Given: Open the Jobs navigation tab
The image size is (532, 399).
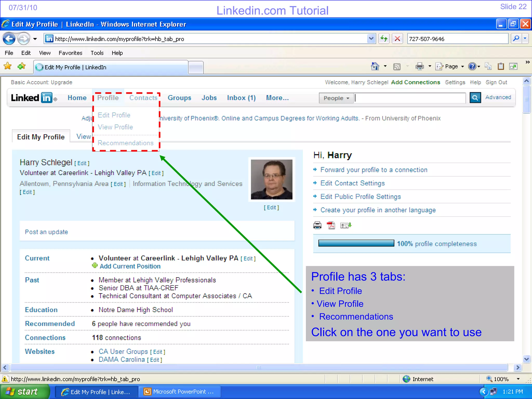Looking at the screenshot, I should 209,98.
